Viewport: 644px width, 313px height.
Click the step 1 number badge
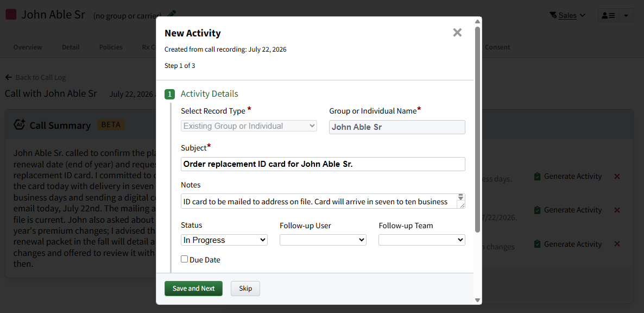pyautogui.click(x=169, y=94)
